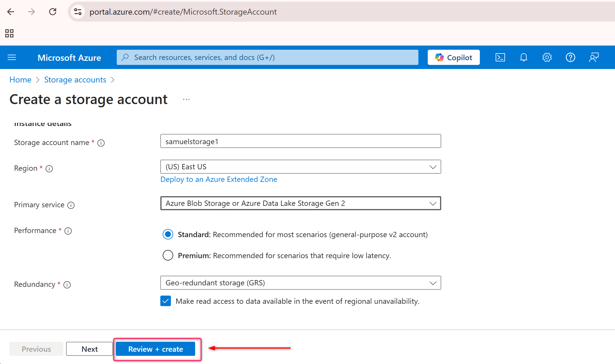This screenshot has height=364, width=615.
Task: Open portal settings gear
Action: point(547,57)
